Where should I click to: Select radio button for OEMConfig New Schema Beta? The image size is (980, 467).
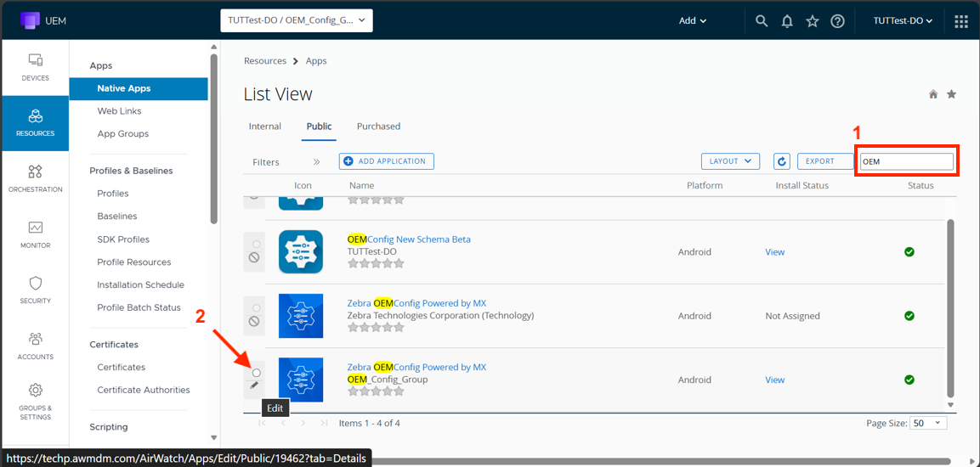click(x=257, y=245)
